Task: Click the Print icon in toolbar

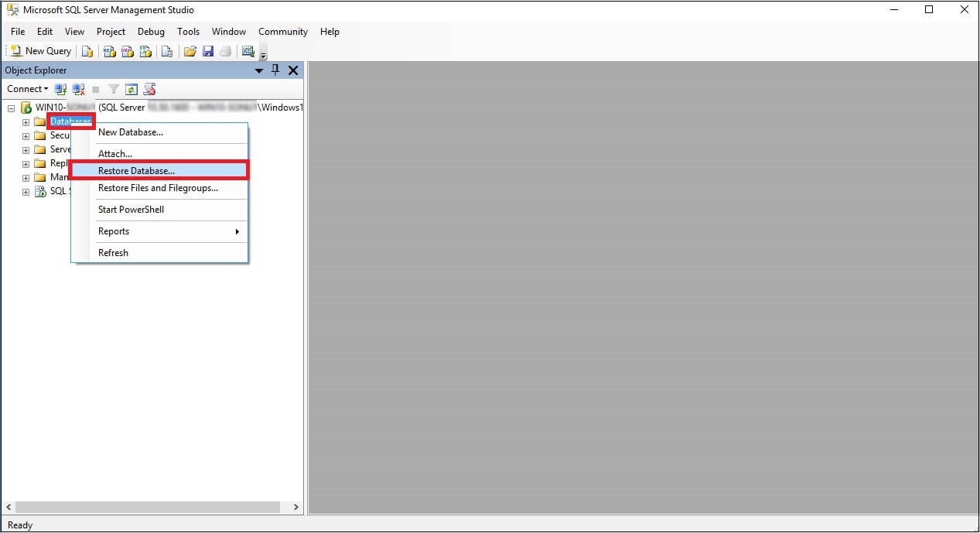Action: (225, 52)
